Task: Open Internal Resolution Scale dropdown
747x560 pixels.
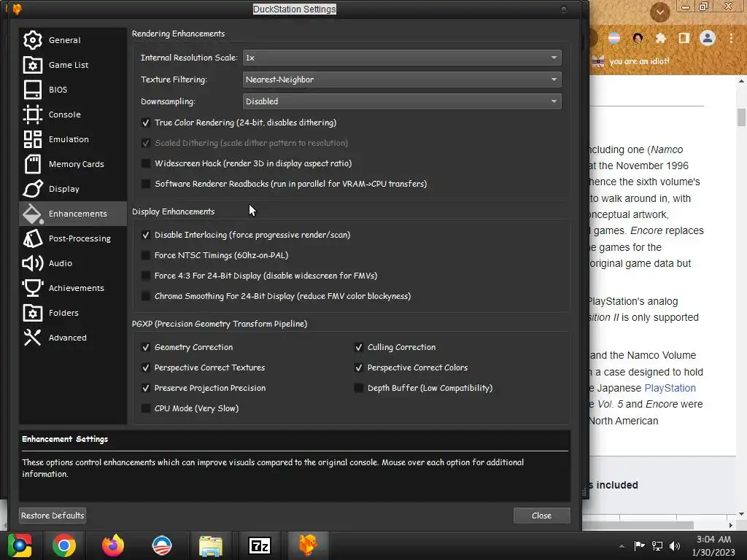Action: 402,58
